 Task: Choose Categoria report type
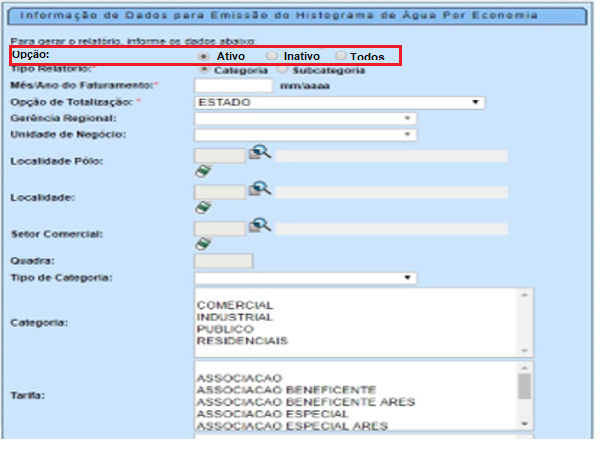coord(204,69)
